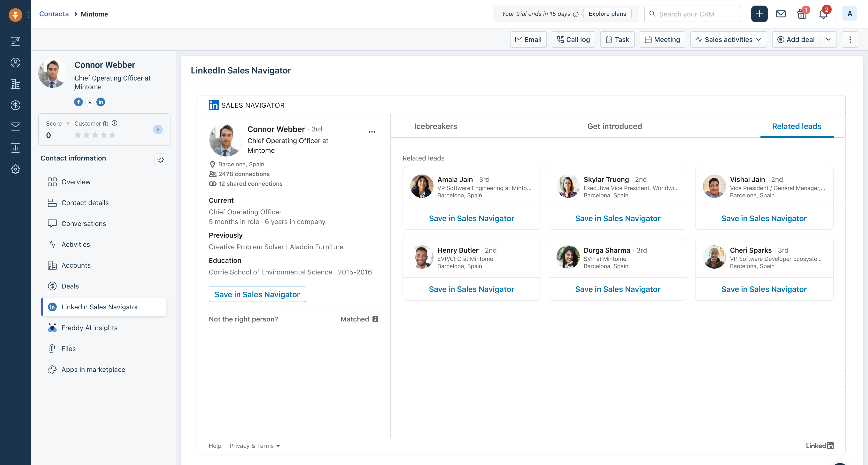
Task: Open the Facebook profile icon under Connor Webber
Action: (x=78, y=102)
